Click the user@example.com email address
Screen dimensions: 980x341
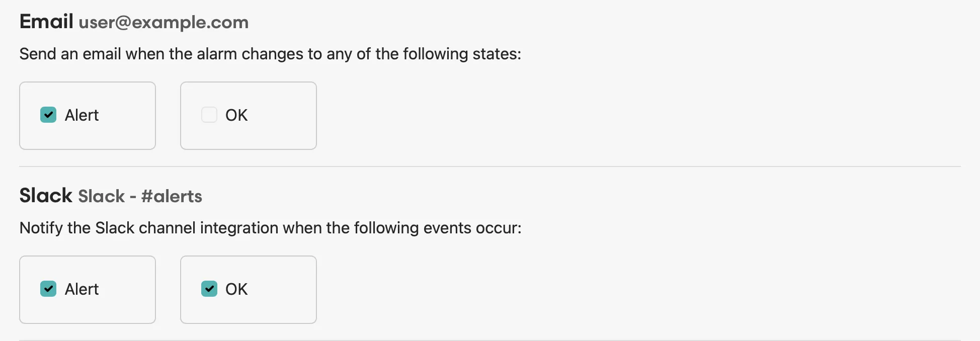[164, 23]
